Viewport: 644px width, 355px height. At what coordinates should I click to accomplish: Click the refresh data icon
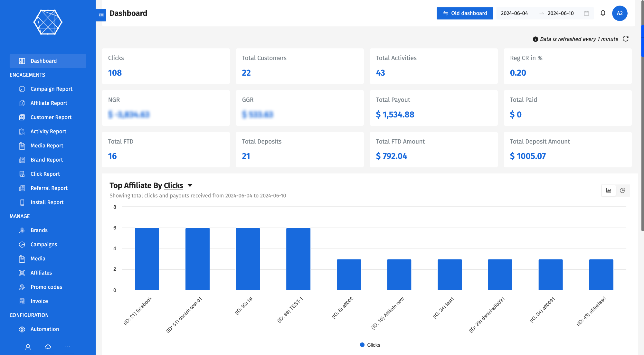tap(626, 39)
